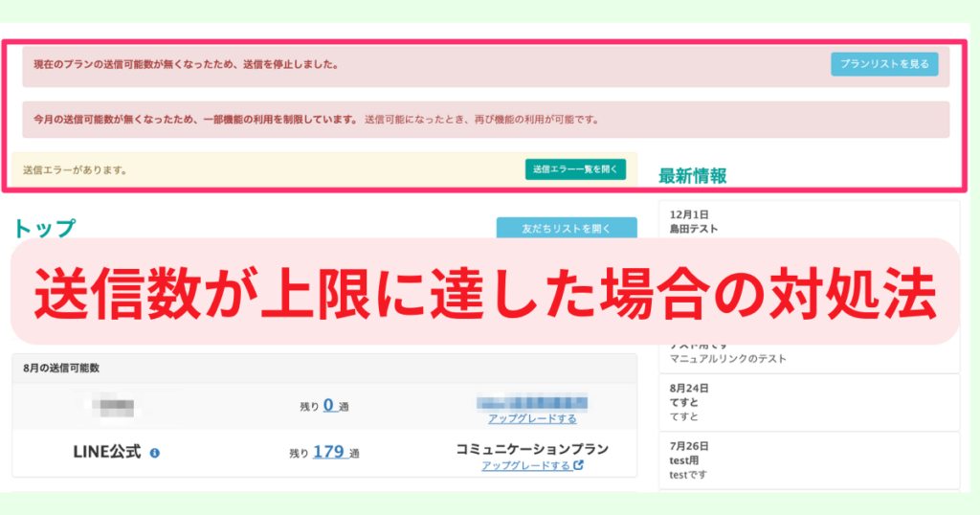Viewport: 980px width, 515px height.
Task: Click アップグレードする under コミュニケーションプラン
Action: [x=525, y=466]
